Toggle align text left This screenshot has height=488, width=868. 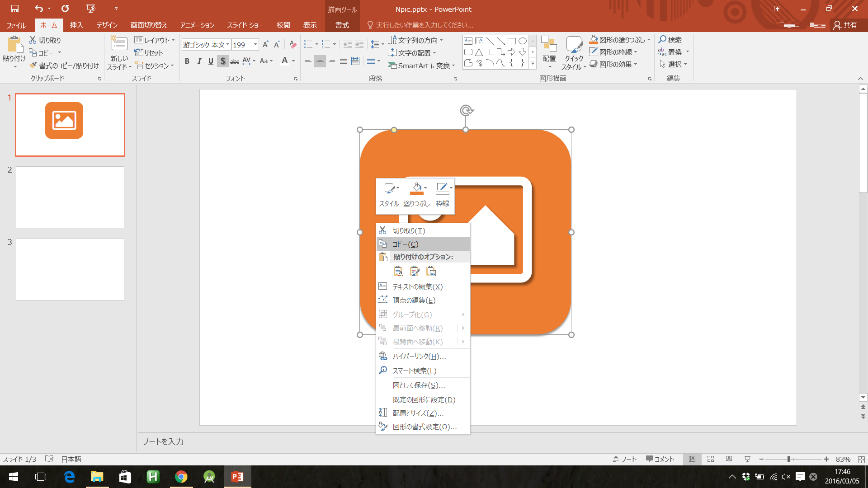[308, 61]
